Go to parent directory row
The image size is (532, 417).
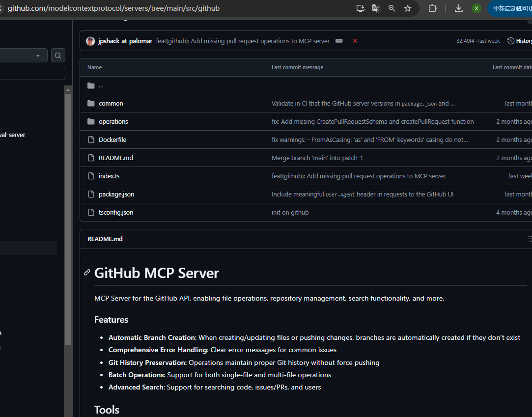click(x=101, y=85)
